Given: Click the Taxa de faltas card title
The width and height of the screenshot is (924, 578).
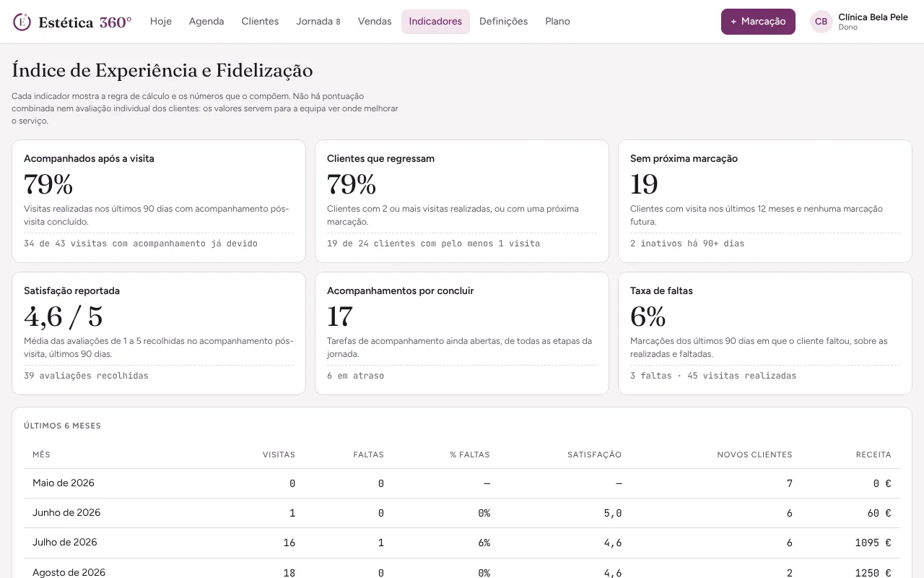Looking at the screenshot, I should (x=661, y=290).
